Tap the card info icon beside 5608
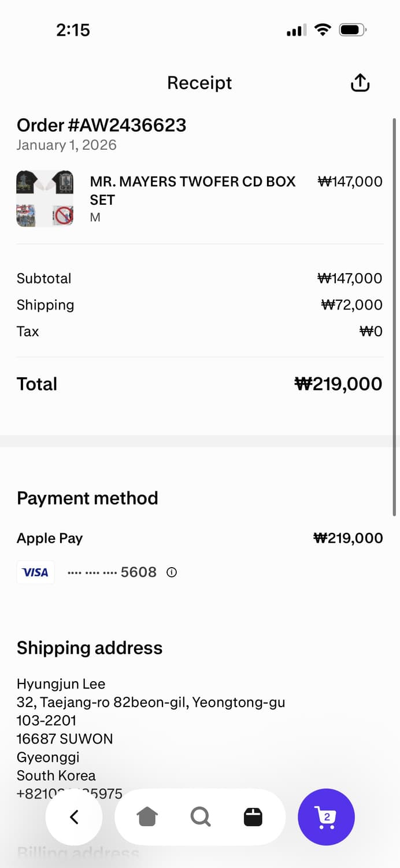This screenshot has height=868, width=400. (x=172, y=572)
